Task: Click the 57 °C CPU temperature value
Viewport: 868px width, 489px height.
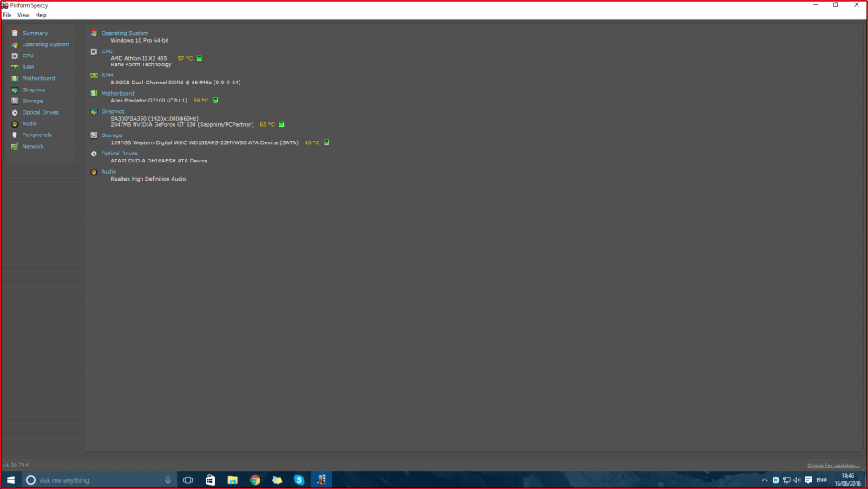Action: [185, 58]
